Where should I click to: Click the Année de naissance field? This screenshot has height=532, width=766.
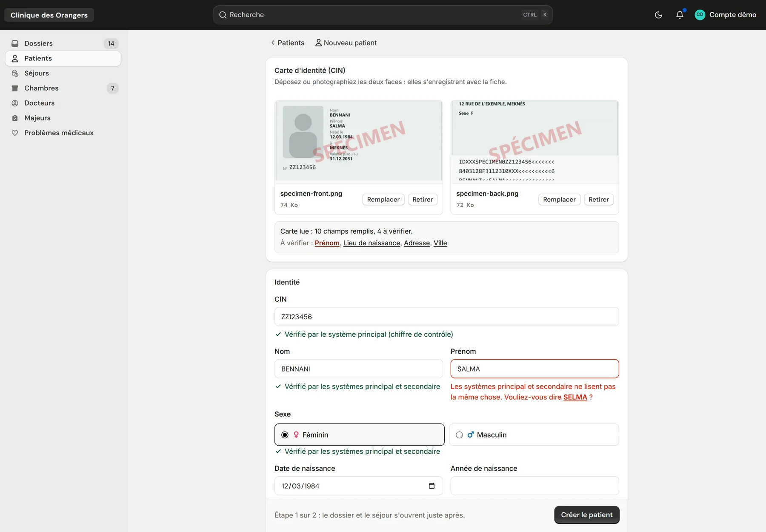click(x=534, y=486)
